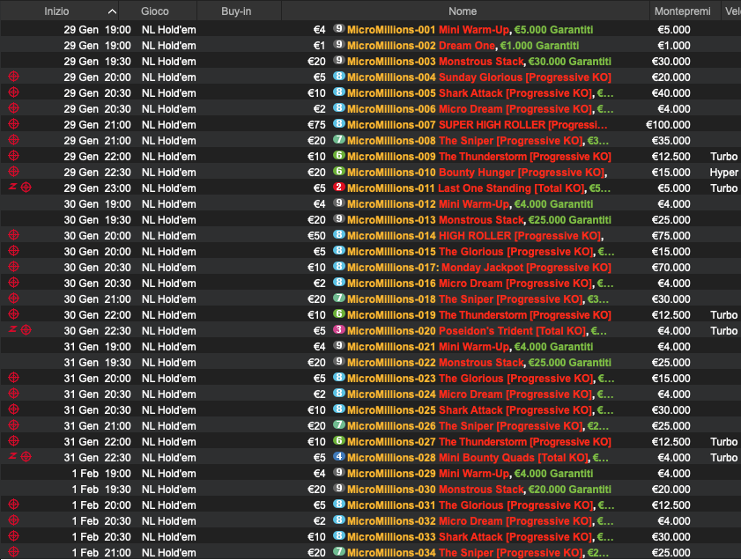This screenshot has height=560, width=741.
Task: Select the bounty icon on the MicroMillions-007 row
Action: coord(14,124)
